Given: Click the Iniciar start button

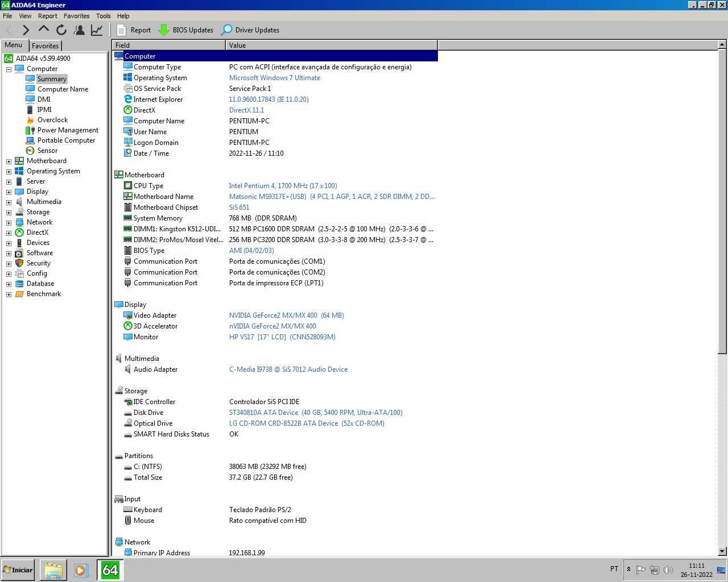Looking at the screenshot, I should [18, 569].
